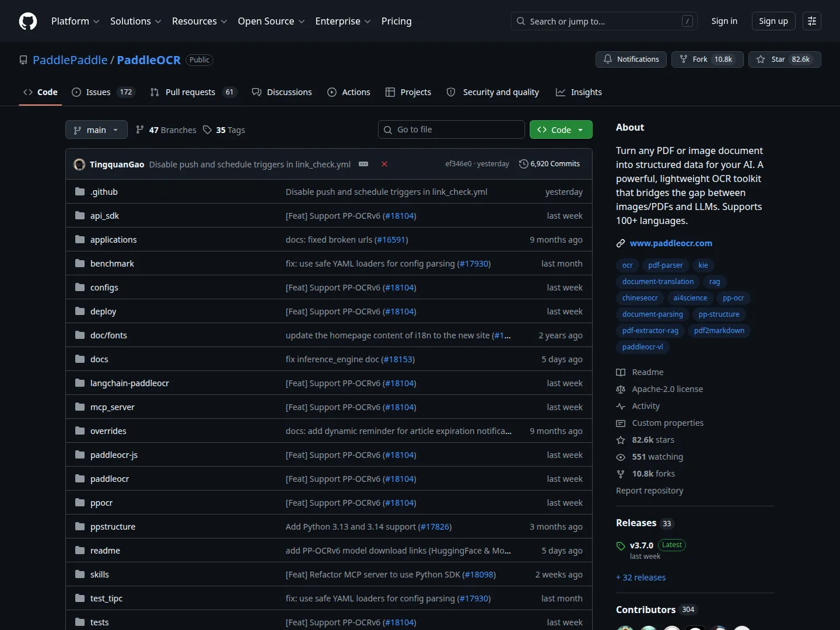Click the Go to file input
Viewport: 840px width, 630px height.
tap(452, 129)
